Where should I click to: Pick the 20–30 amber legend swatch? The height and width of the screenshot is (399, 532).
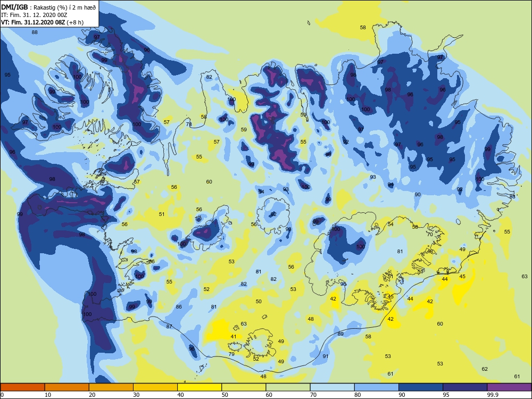coord(111,387)
